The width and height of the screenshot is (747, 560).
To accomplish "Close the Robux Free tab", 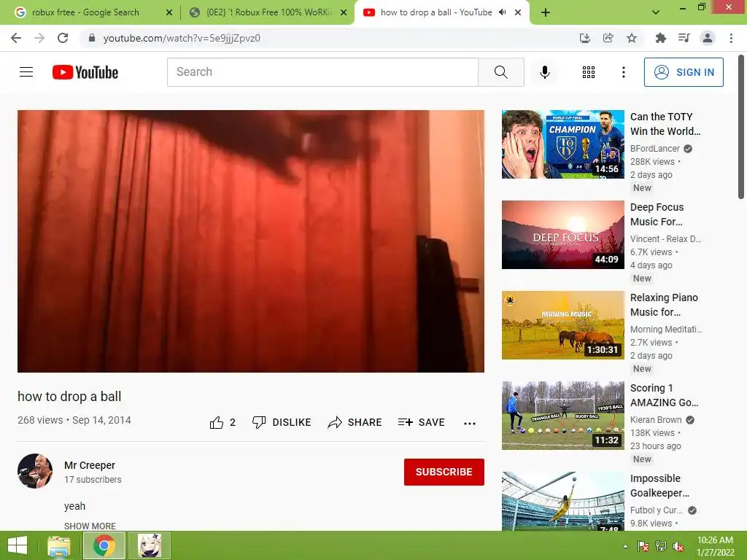I will 344,13.
